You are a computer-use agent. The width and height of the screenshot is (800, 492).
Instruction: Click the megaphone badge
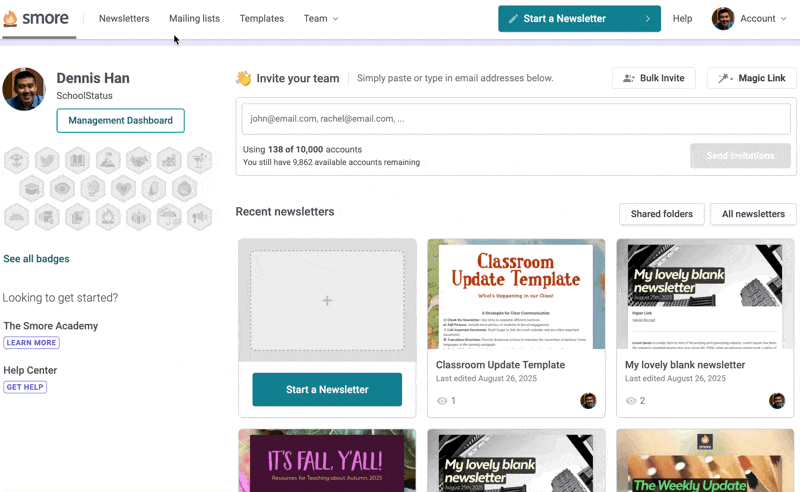[200, 216]
